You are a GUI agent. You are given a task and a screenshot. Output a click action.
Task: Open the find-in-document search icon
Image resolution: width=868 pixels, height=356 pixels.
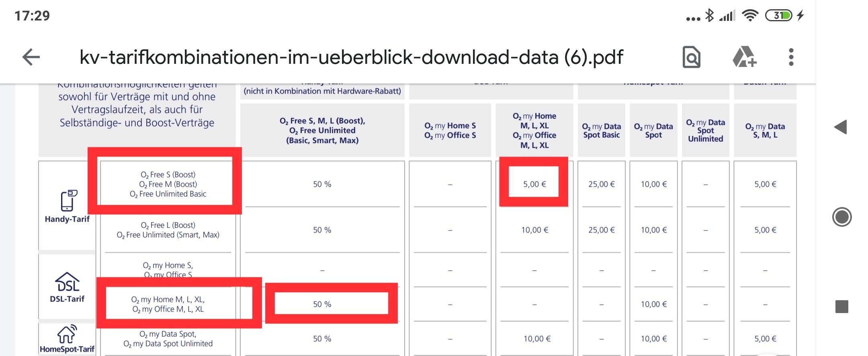pyautogui.click(x=691, y=57)
